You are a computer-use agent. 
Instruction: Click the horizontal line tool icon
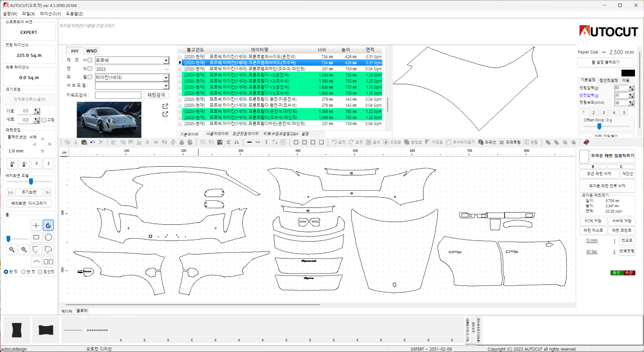[249, 142]
